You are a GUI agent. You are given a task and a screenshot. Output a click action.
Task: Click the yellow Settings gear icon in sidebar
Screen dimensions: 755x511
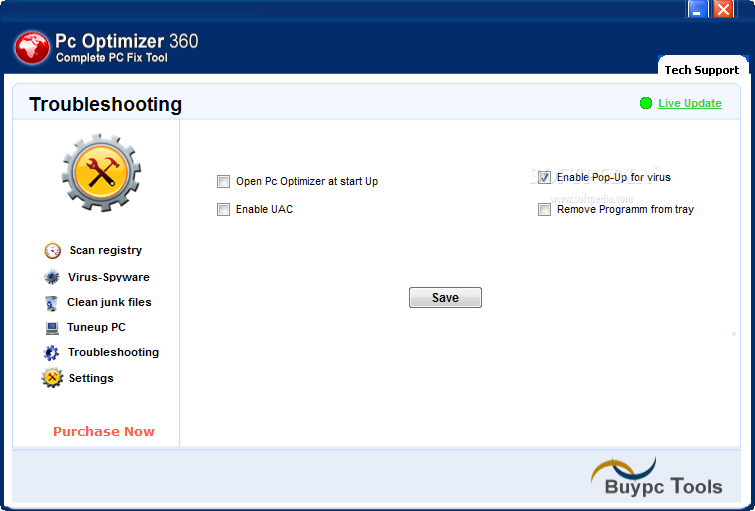52,378
